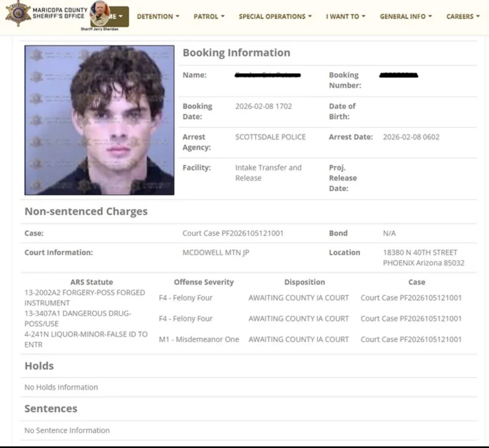The height and width of the screenshot is (448, 489).
Task: Click the booking mugshot photo
Action: [99, 120]
